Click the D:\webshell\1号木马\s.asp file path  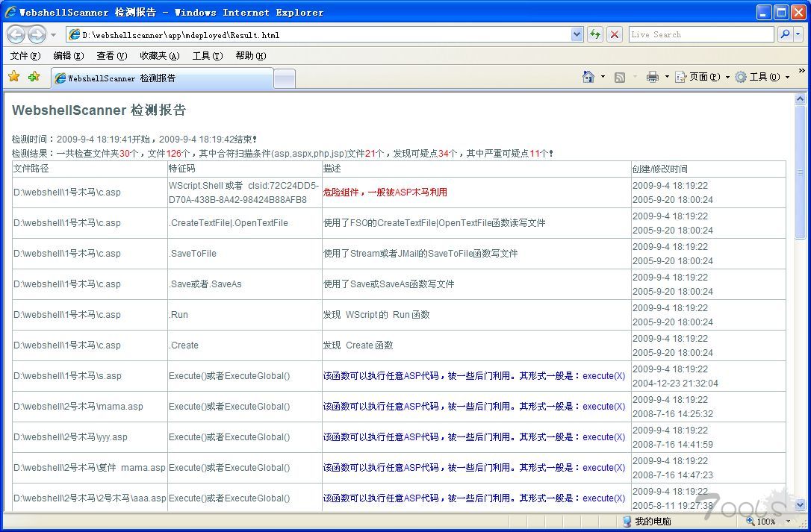[x=68, y=376]
